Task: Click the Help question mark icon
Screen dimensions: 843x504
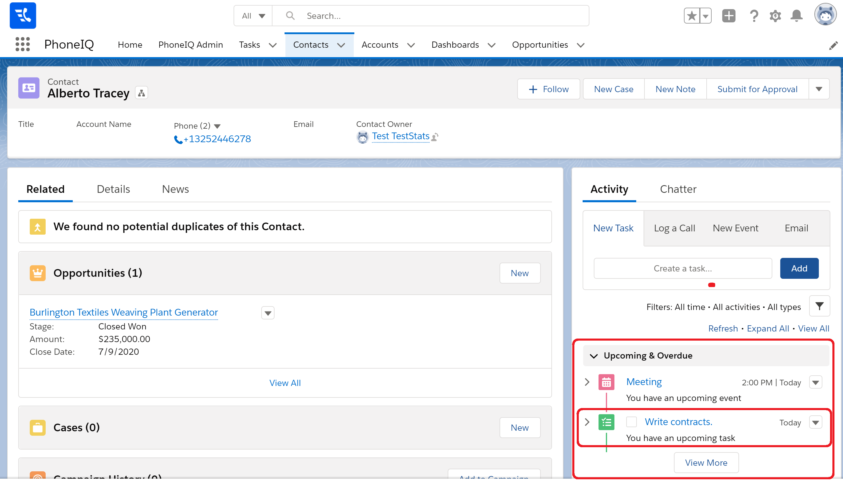Action: tap(754, 16)
